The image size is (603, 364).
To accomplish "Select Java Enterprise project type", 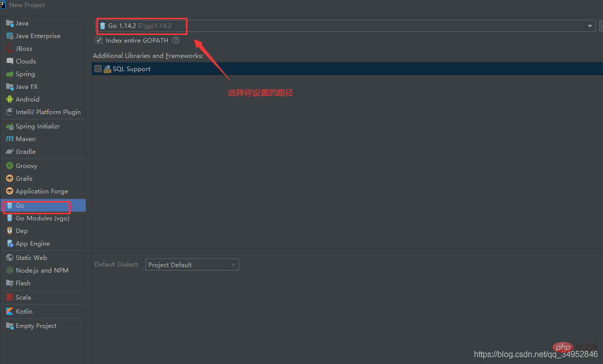I will [x=38, y=36].
